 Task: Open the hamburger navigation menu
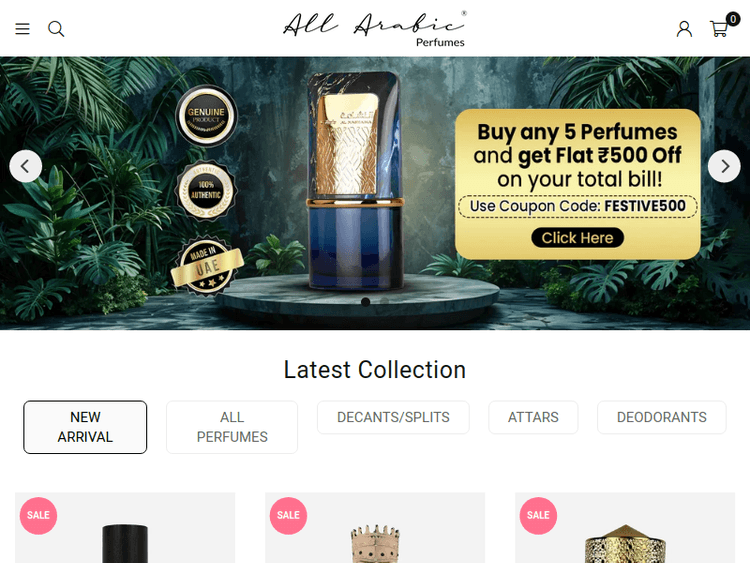tap(22, 29)
